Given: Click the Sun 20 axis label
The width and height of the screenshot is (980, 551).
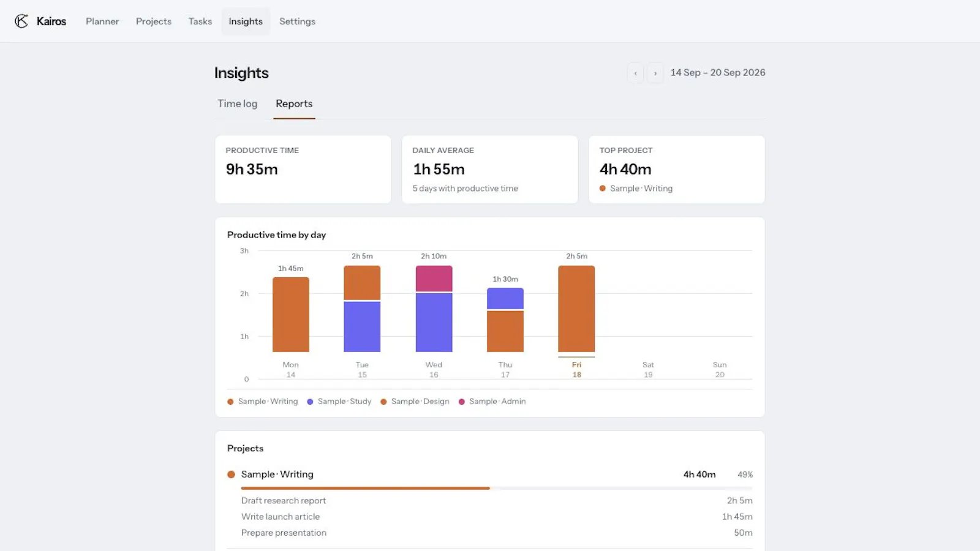Looking at the screenshot, I should pos(720,369).
